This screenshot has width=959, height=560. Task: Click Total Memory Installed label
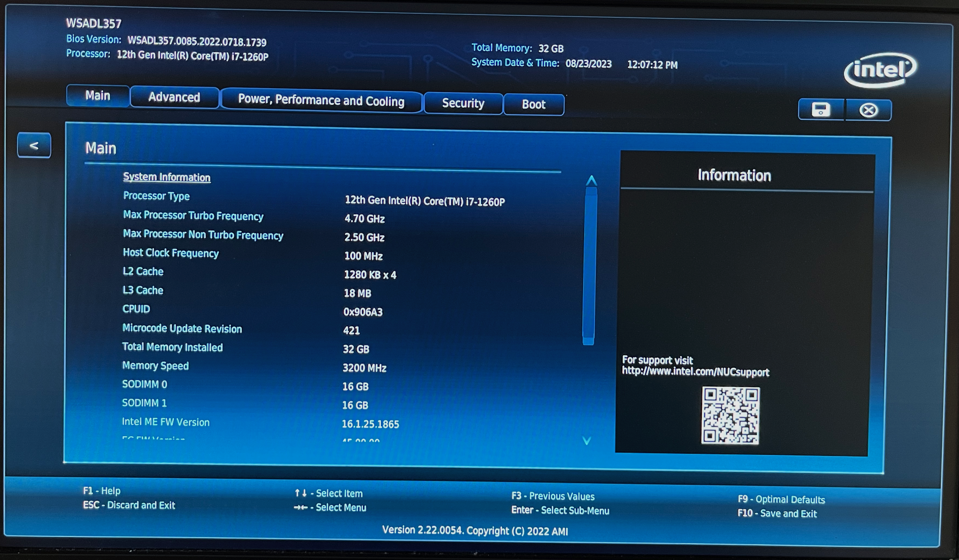(x=172, y=347)
